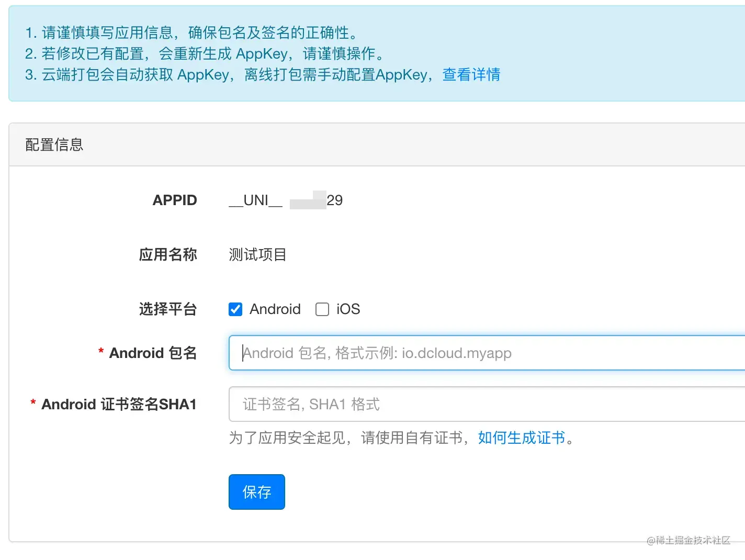Screen dimensions: 745x560
Task: Click the 配置信息 panel header
Action: (x=53, y=144)
